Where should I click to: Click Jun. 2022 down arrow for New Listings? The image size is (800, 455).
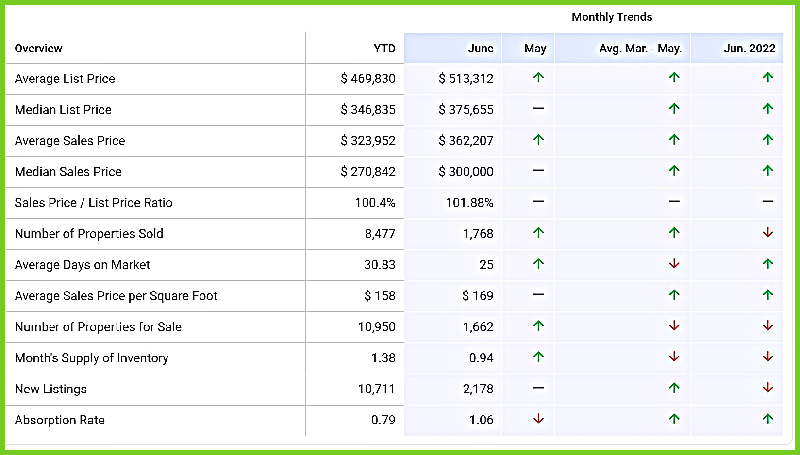pyautogui.click(x=768, y=388)
